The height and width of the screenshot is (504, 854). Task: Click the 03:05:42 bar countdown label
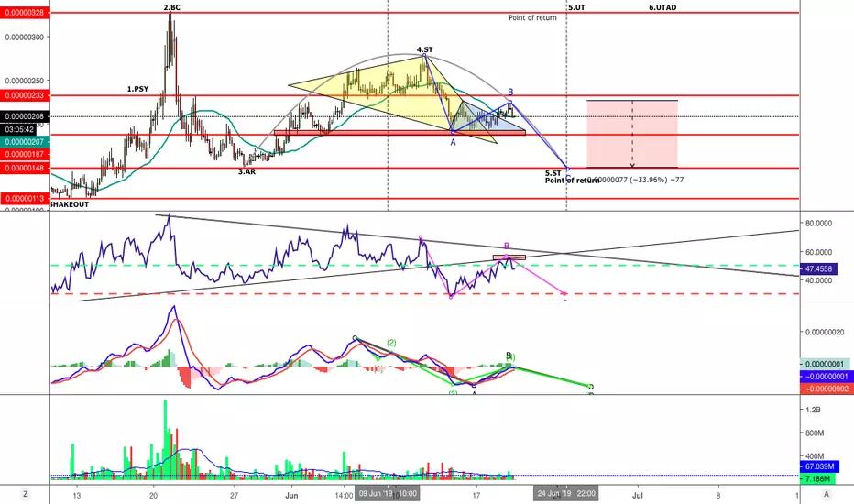click(x=18, y=130)
